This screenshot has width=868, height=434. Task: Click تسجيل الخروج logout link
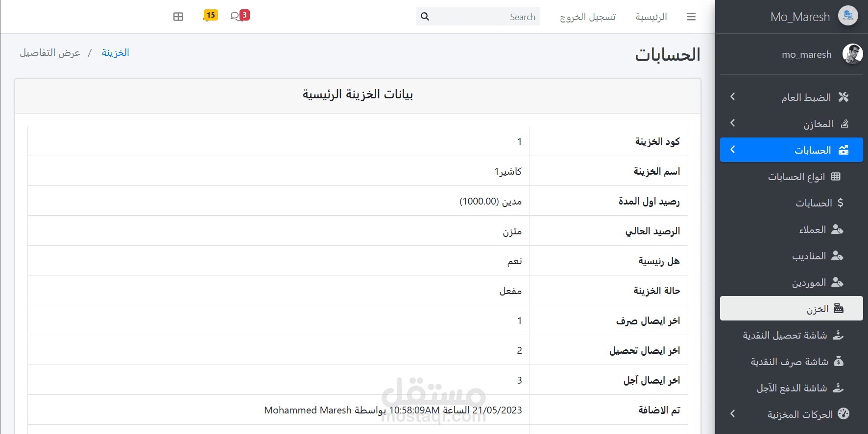[x=588, y=17]
